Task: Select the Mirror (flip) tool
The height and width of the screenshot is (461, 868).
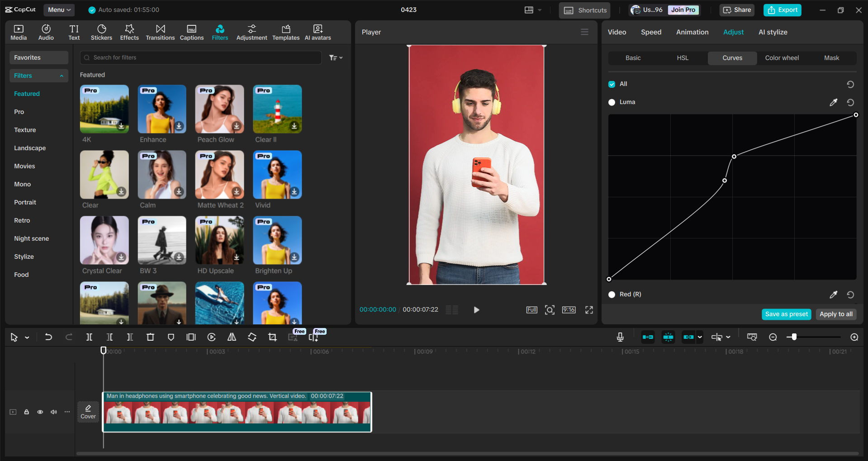Action: [231, 337]
